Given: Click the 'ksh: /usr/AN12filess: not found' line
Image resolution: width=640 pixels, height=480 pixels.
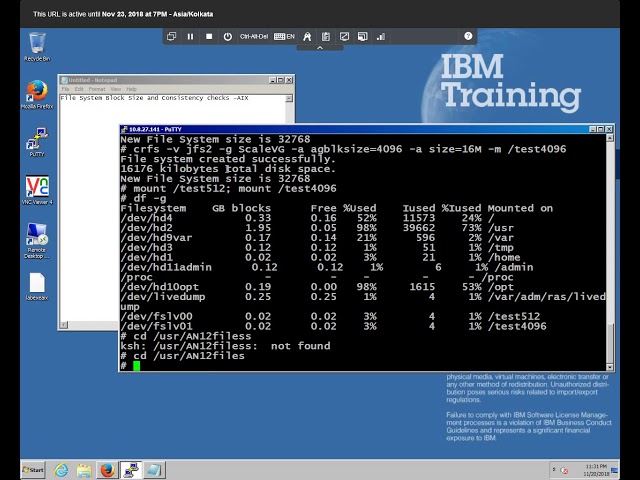Looking at the screenshot, I should [x=225, y=346].
